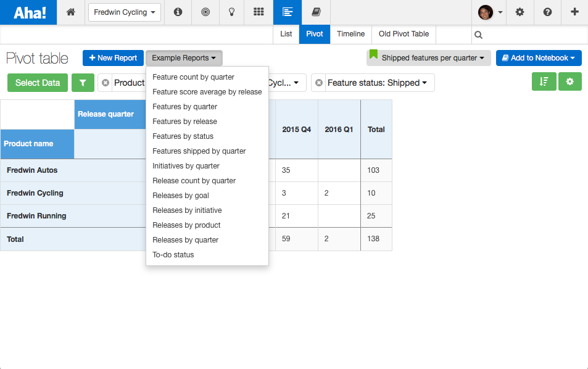Choose Feature score average by release

[207, 92]
